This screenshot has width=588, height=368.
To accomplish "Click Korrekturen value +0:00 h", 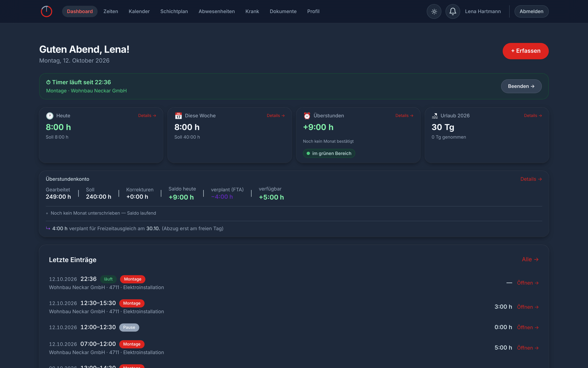I will pos(137,197).
